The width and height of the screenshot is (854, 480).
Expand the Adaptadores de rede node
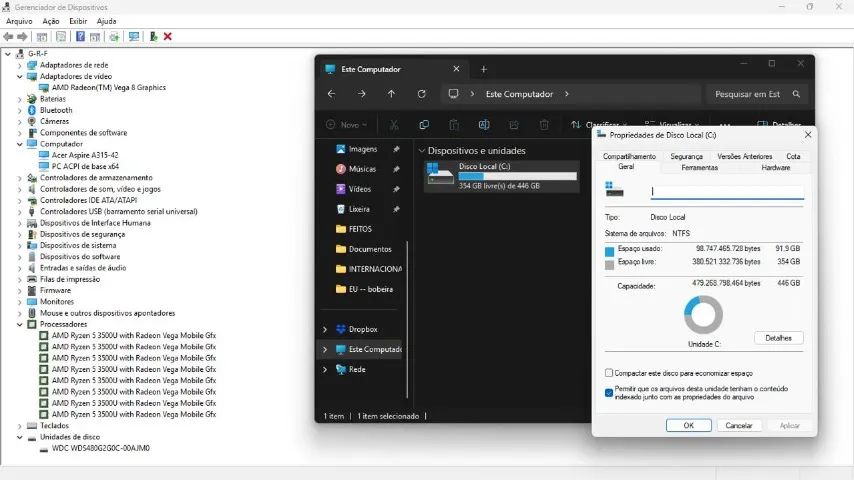pyautogui.click(x=20, y=65)
